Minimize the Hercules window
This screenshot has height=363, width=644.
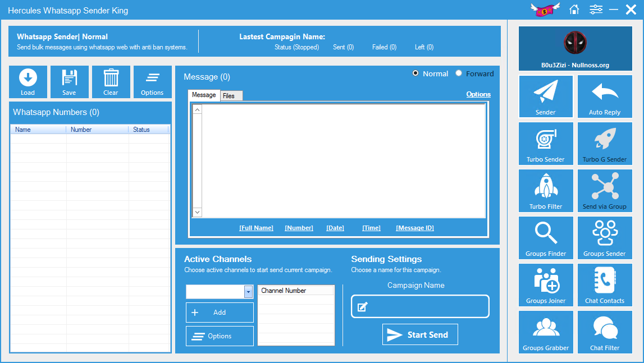pos(614,10)
